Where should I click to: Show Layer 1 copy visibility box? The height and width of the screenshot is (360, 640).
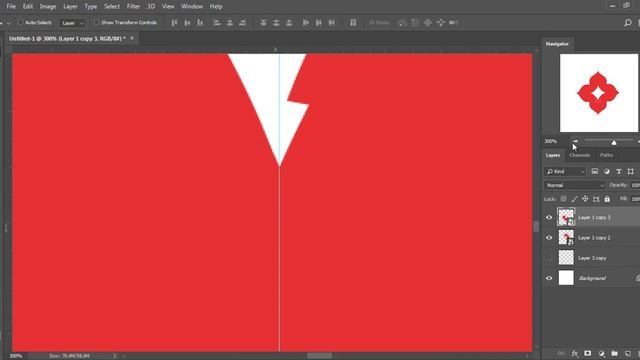549,258
